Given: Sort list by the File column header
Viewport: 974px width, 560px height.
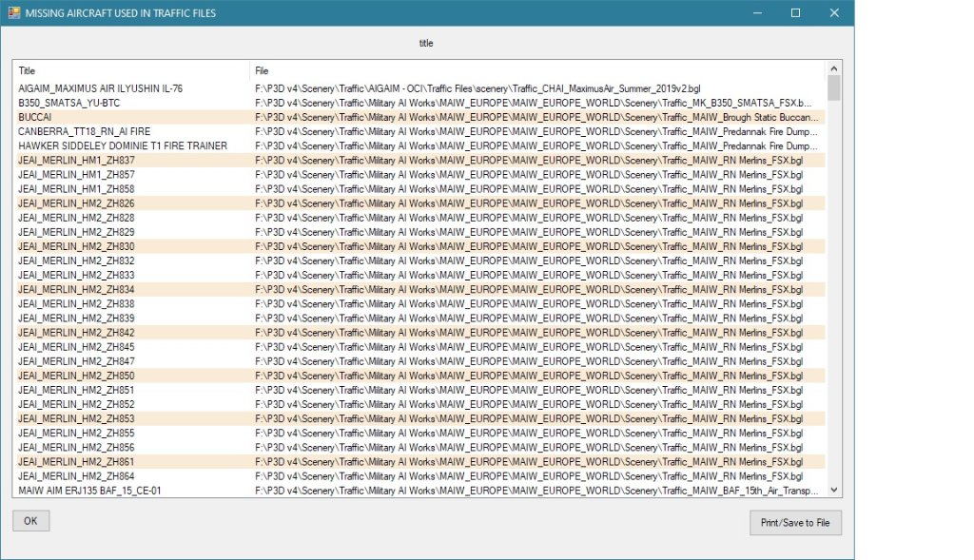Looking at the screenshot, I should [x=537, y=71].
